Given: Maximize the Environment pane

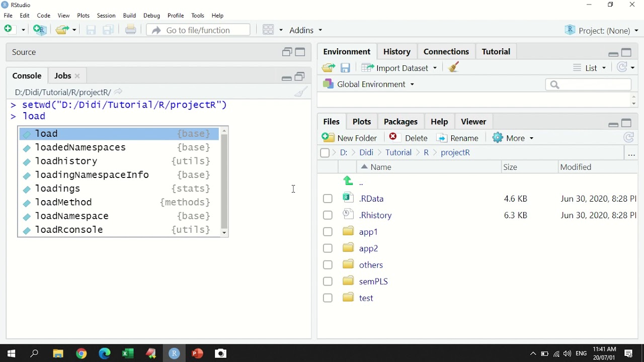Looking at the screenshot, I should (x=626, y=52).
